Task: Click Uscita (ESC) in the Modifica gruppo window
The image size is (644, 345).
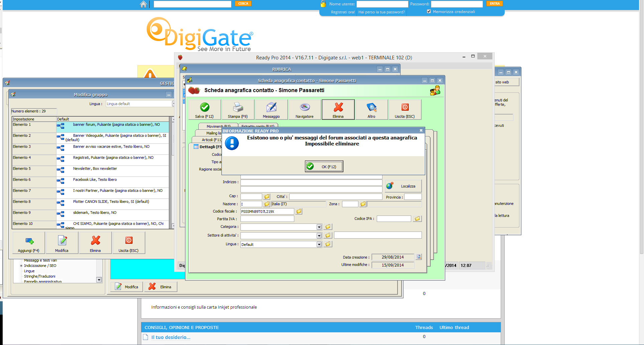Action: pyautogui.click(x=129, y=243)
